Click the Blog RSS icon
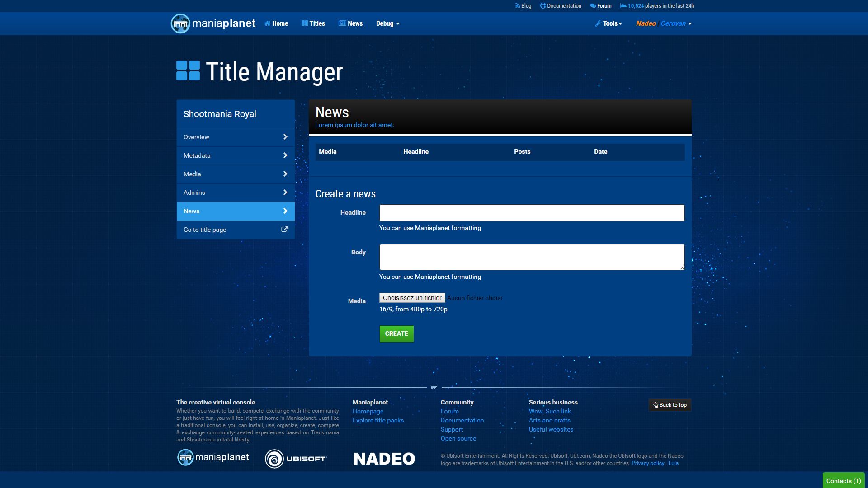This screenshot has width=868, height=488. (517, 6)
